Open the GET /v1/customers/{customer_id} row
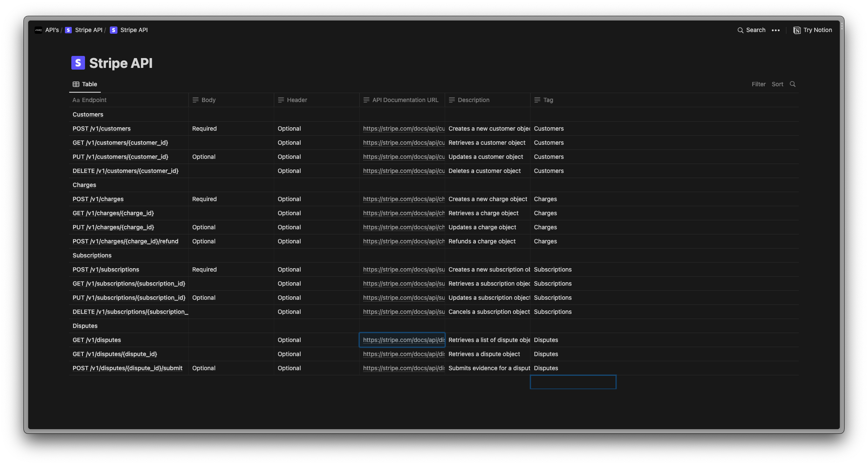The height and width of the screenshot is (465, 868). pos(120,143)
